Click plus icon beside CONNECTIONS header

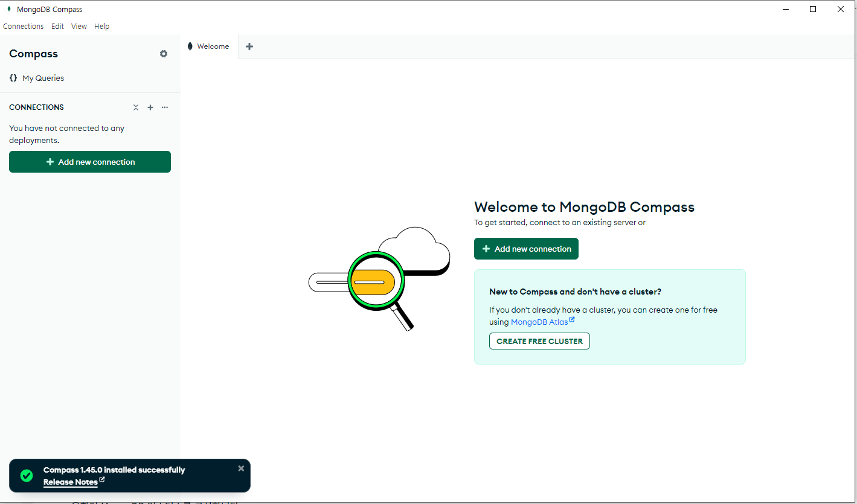click(150, 107)
